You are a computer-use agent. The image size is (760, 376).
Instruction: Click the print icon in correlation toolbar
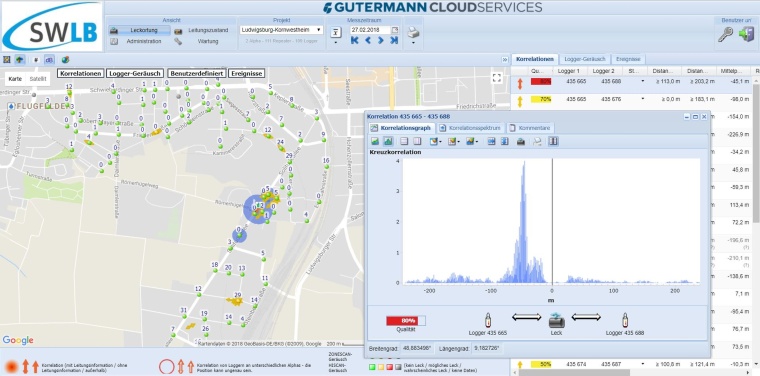click(521, 141)
